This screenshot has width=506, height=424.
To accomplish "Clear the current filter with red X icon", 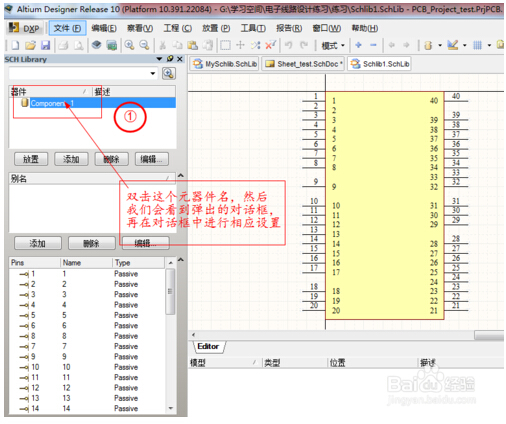I will click(x=270, y=45).
